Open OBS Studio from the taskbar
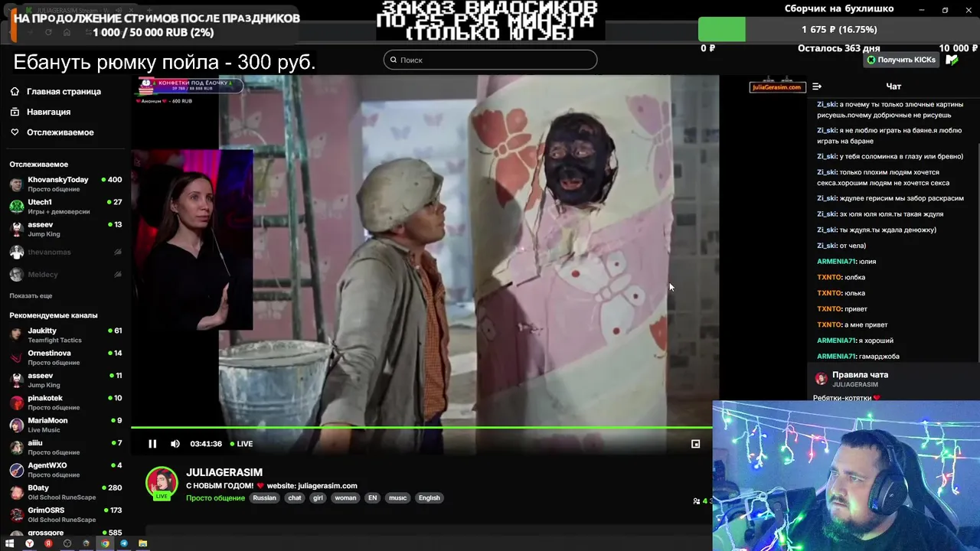 point(67,543)
